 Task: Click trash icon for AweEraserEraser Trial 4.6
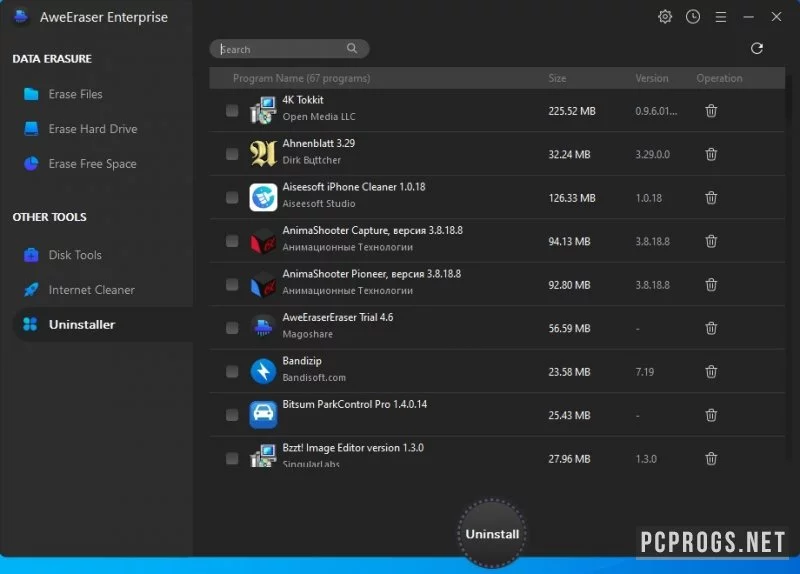click(711, 328)
